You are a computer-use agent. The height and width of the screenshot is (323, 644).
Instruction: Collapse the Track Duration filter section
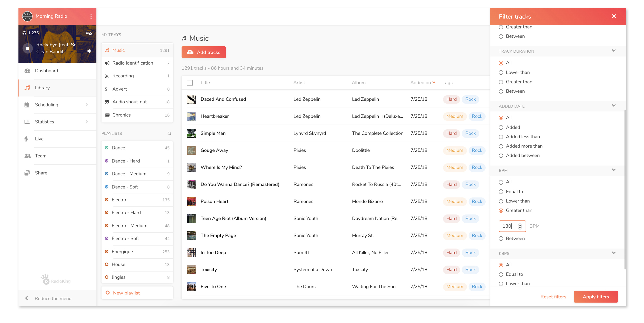614,51
